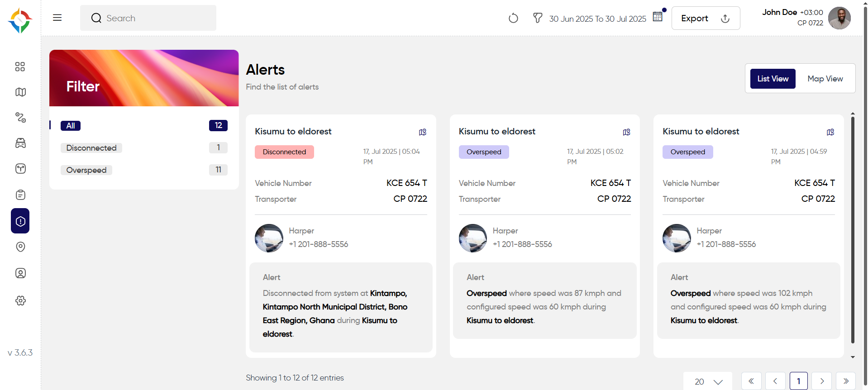Open the location pin icon in sidebar
Screen dimensions: 868x390
(x=20, y=247)
